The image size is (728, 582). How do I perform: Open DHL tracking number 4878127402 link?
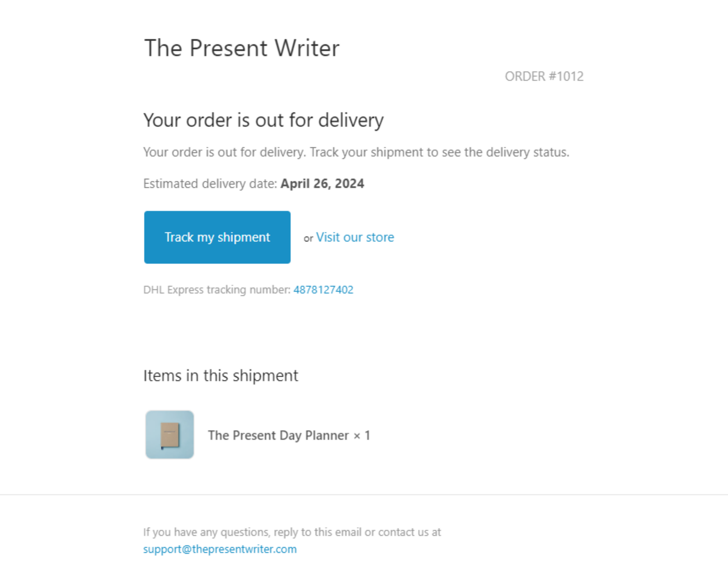pos(323,290)
